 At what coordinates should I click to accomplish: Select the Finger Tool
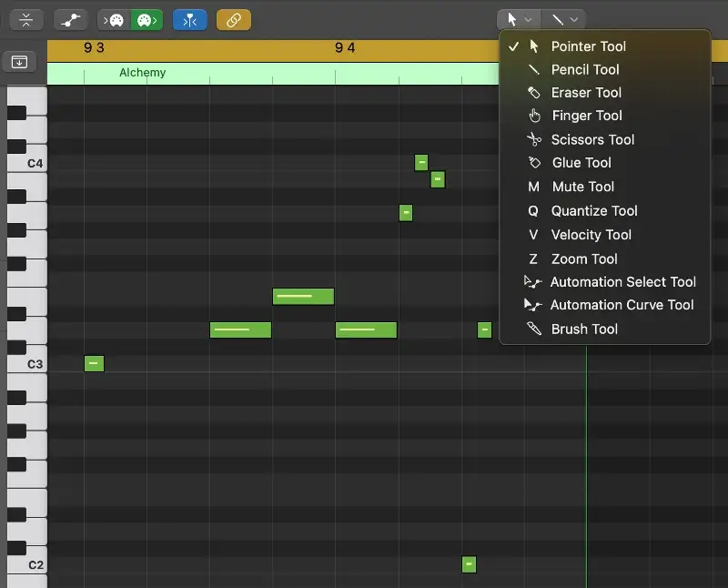point(587,116)
